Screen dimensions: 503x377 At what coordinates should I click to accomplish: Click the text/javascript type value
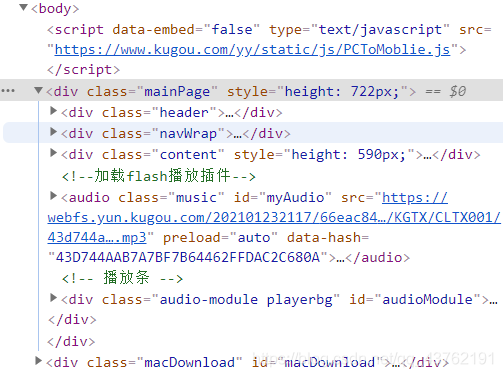click(380, 30)
